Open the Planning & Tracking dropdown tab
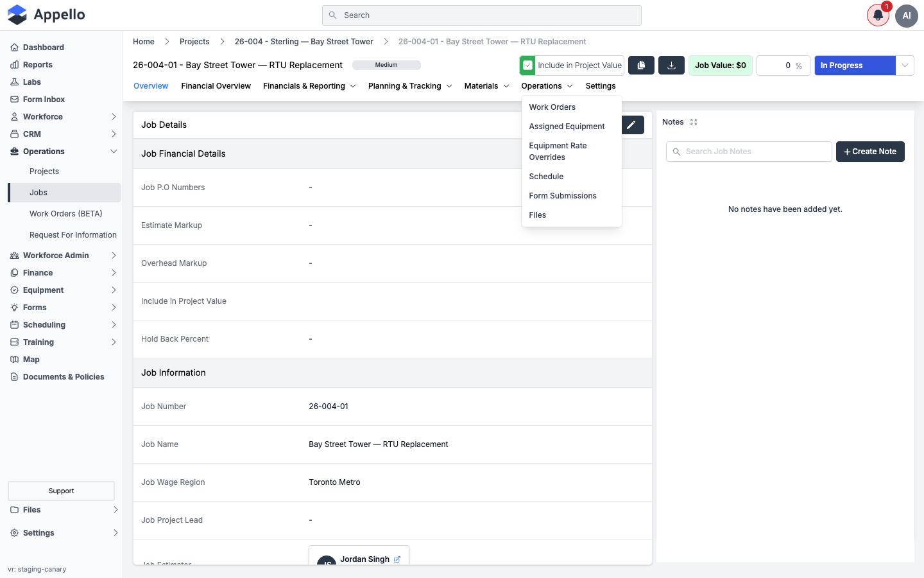The image size is (924, 578). click(x=410, y=86)
